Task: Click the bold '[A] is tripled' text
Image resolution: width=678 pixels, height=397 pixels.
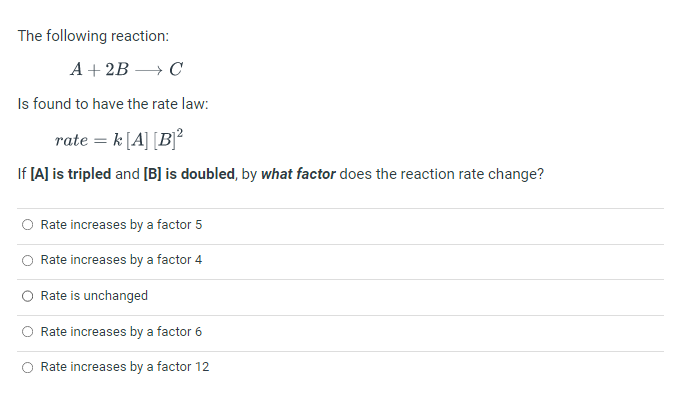Action: pyautogui.click(x=71, y=174)
